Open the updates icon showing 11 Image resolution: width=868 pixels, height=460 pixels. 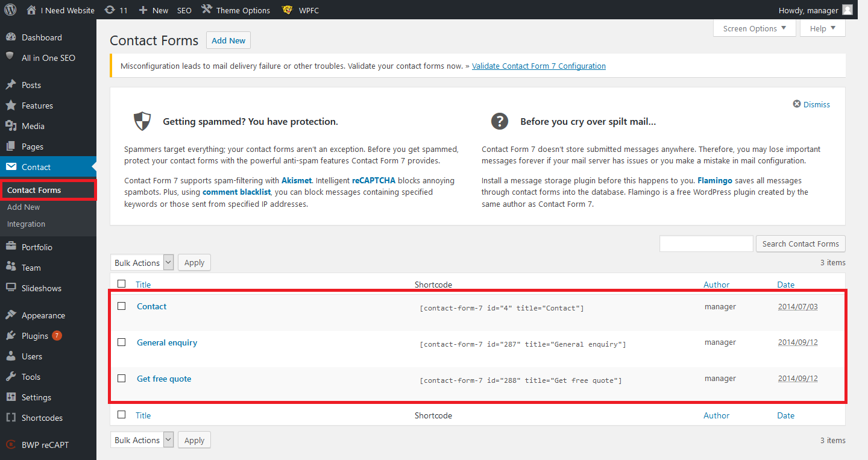click(109, 10)
